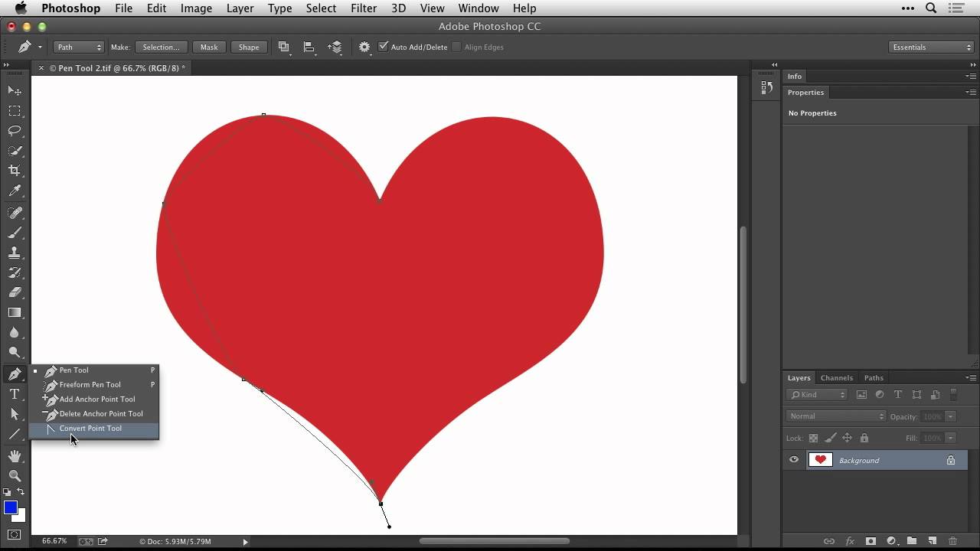
Task: Choose Add Anchor Point Tool
Action: (x=93, y=399)
